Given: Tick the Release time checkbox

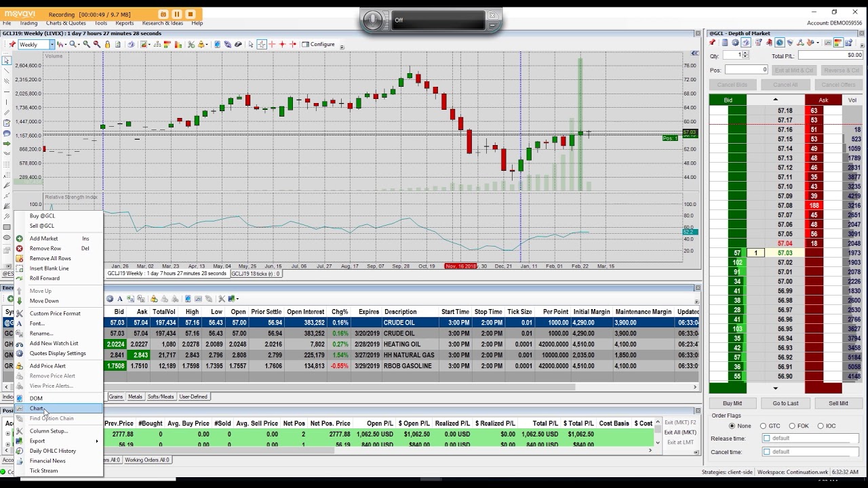Looking at the screenshot, I should pos(767,439).
